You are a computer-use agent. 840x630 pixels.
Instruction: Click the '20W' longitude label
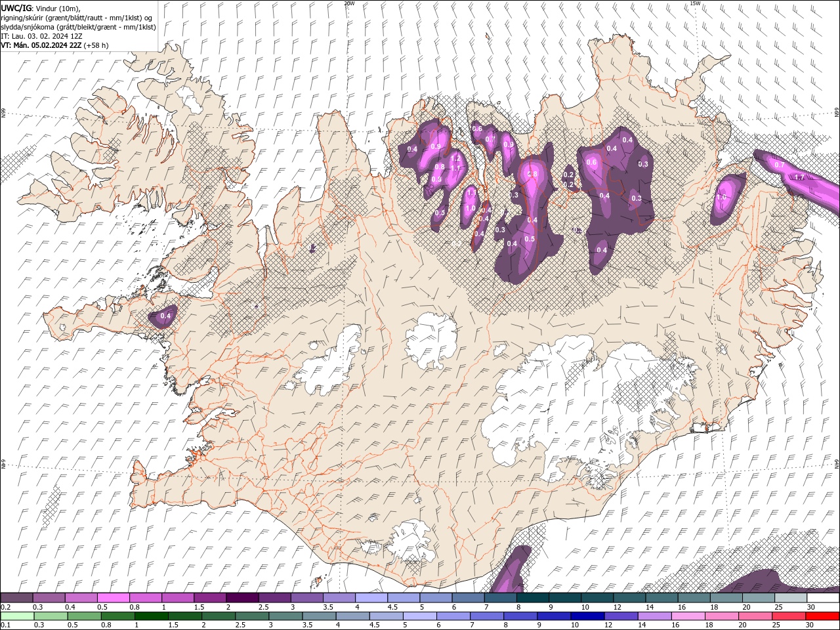pyautogui.click(x=349, y=3)
